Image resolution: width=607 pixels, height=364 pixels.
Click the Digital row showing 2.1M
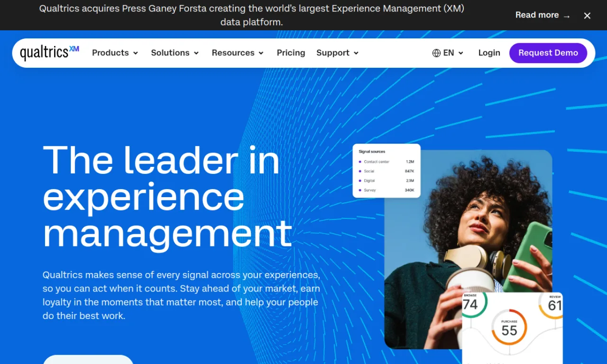[386, 181]
